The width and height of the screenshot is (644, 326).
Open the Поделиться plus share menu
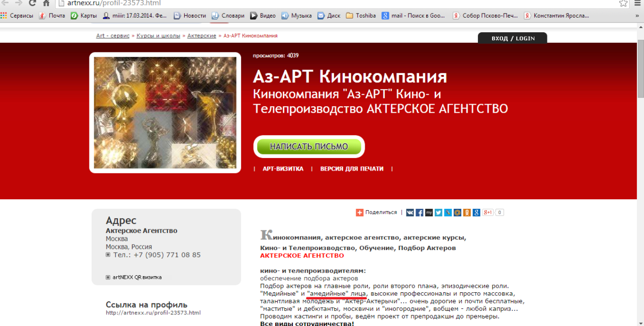(x=376, y=212)
